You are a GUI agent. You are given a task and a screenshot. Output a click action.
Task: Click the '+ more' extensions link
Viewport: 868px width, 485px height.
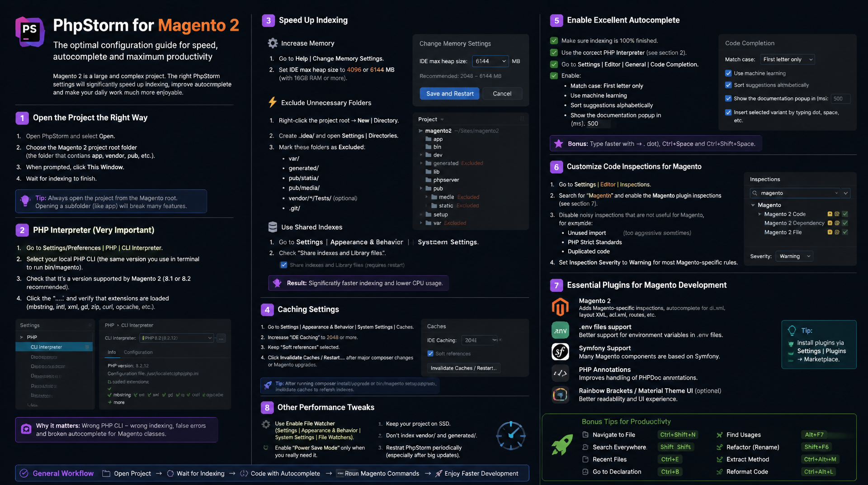(116, 402)
